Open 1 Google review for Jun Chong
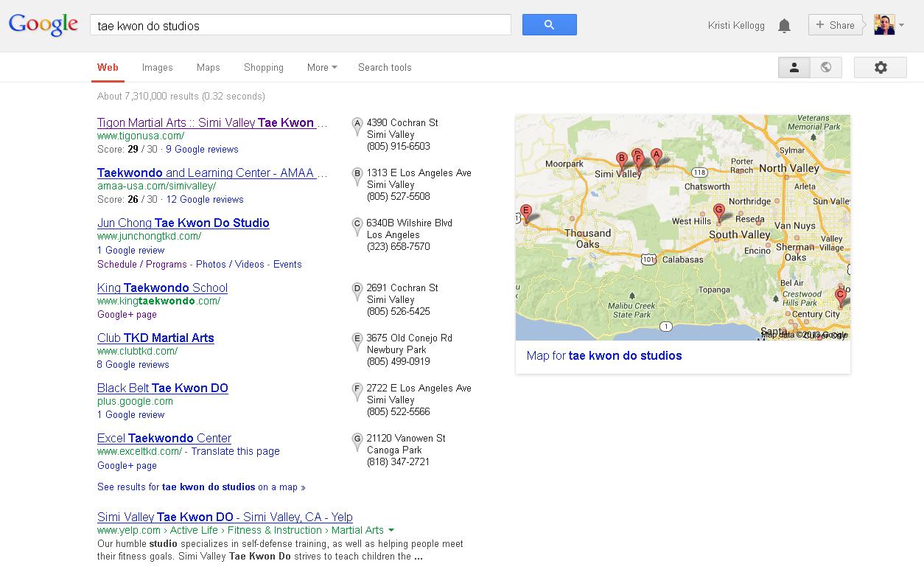This screenshot has height=575, width=924. click(x=131, y=250)
